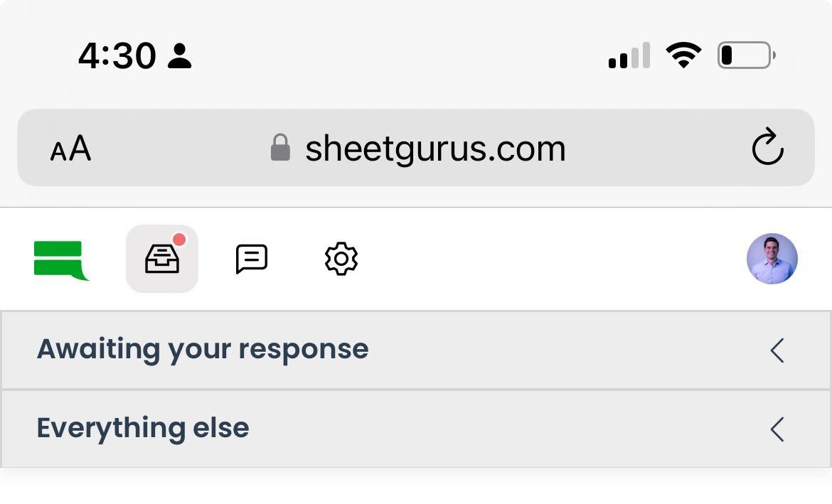Viewport: 832px width, 504px height.
Task: Reload the page with refresh icon
Action: 768,146
